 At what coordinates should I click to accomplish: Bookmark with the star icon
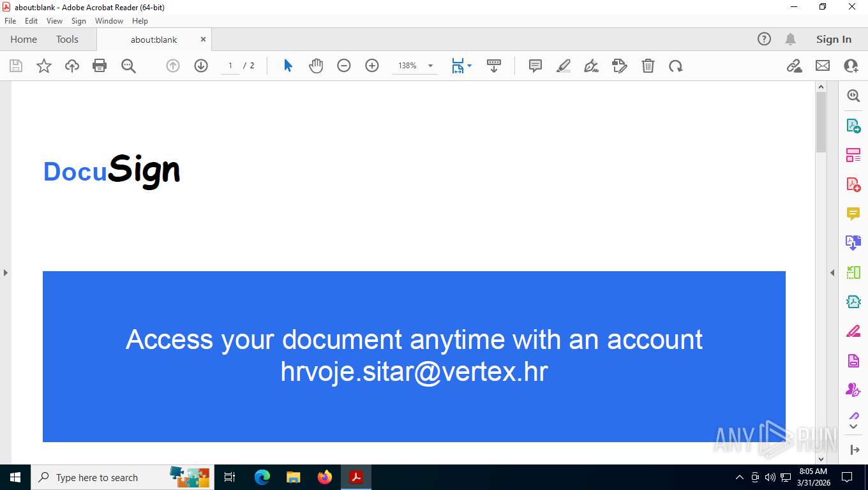click(44, 66)
